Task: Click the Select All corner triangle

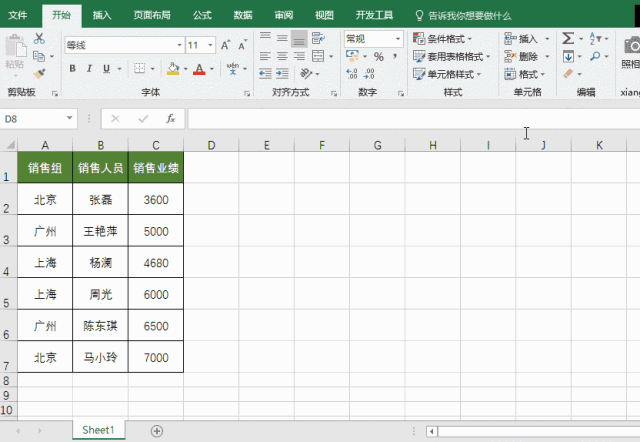Action: (10, 144)
